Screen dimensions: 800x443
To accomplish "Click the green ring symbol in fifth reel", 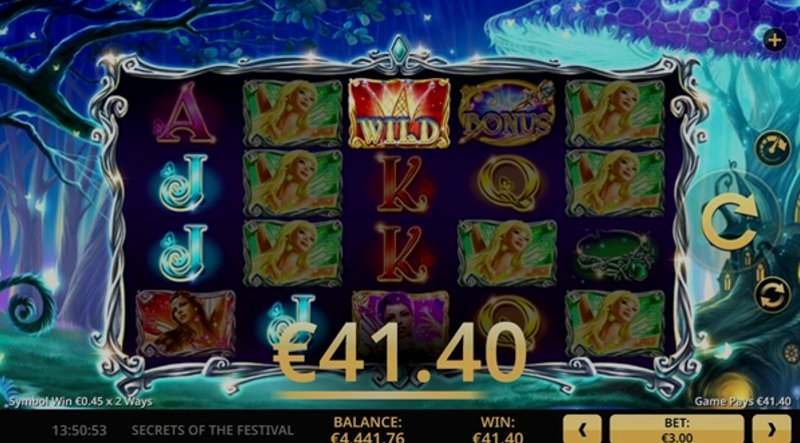I will [615, 254].
